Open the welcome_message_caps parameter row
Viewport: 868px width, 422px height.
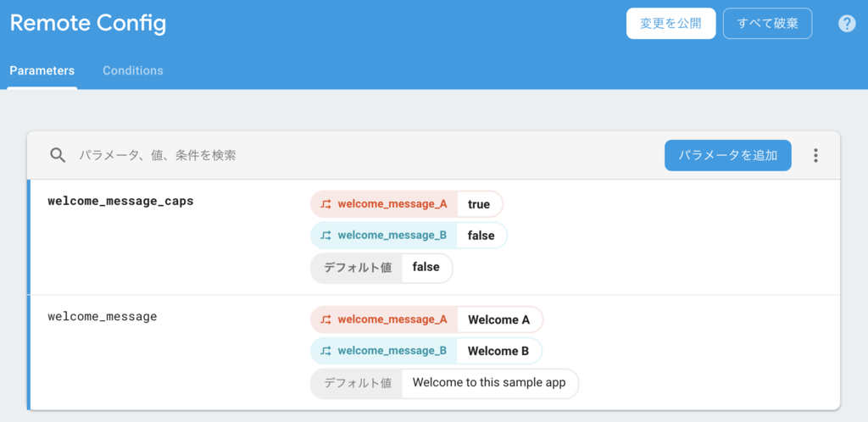(x=433, y=237)
